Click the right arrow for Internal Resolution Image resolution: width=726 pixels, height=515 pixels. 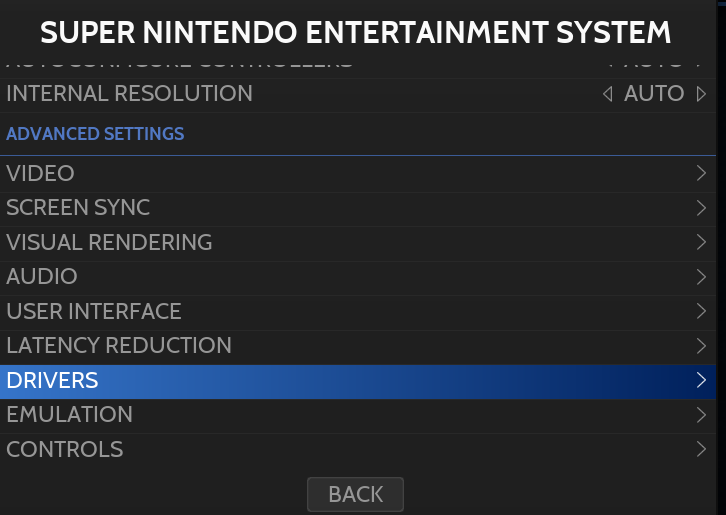coord(701,94)
